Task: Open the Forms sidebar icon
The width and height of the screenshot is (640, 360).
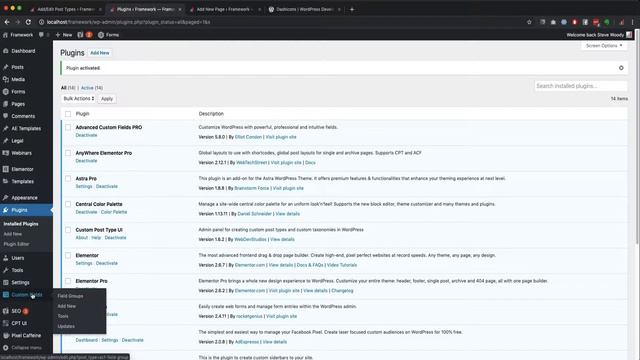Action: click(6, 91)
